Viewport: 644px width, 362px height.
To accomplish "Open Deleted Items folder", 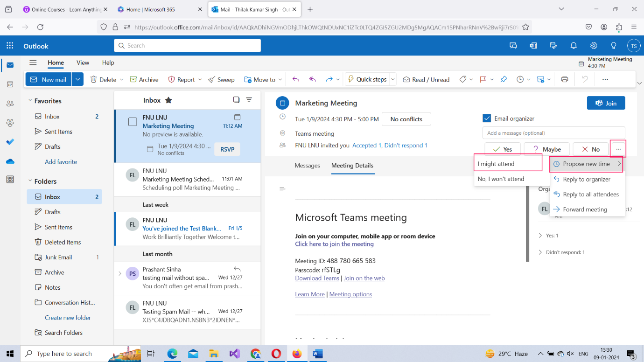I will (x=64, y=242).
